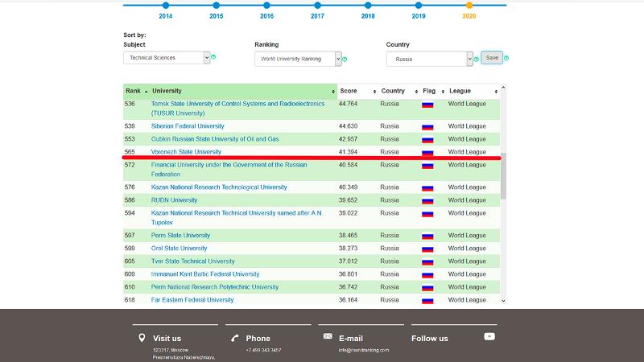This screenshot has height=362, width=644.
Task: Expand the Country dropdown showing Russia
Action: [430, 59]
